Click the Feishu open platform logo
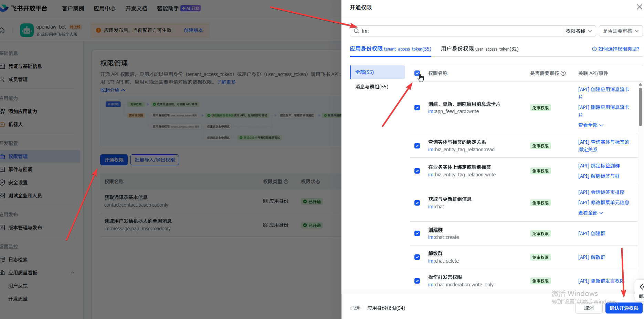The image size is (644, 319). 5,8
